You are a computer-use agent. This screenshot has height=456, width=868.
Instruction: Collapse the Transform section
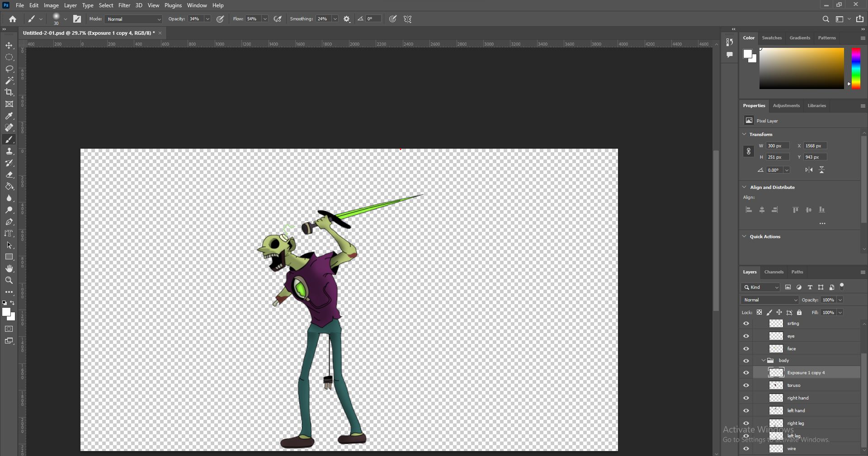point(744,134)
